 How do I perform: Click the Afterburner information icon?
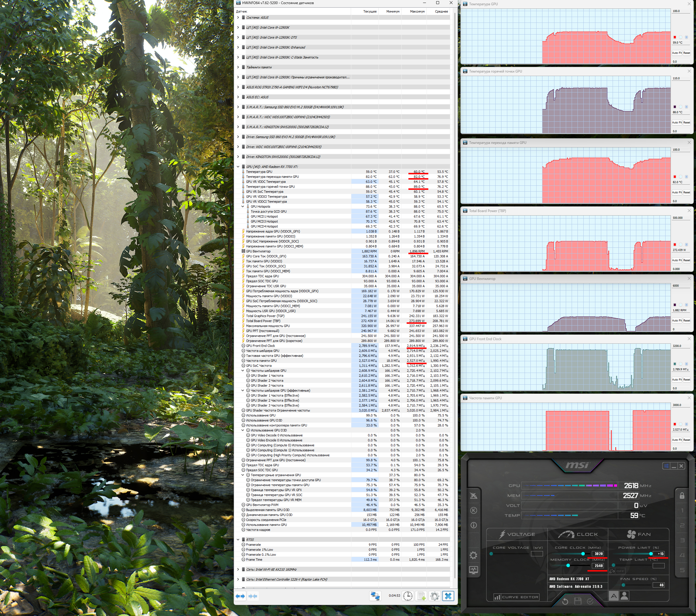[473, 525]
